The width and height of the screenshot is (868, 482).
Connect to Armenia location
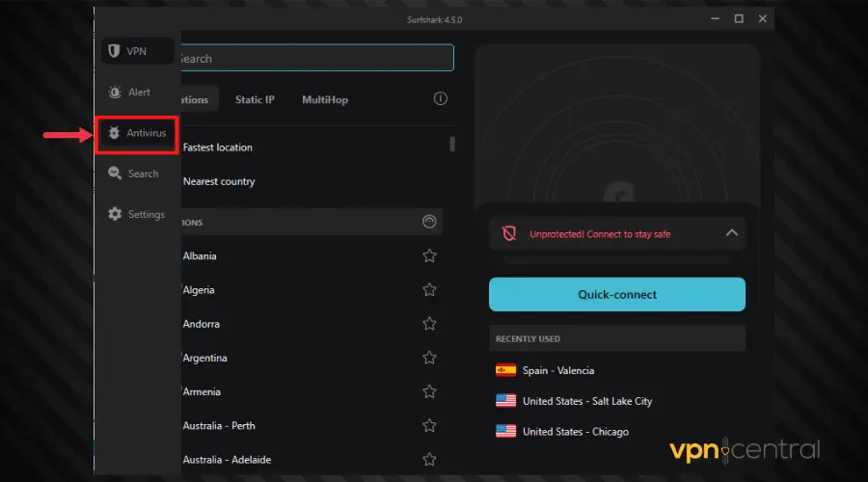point(202,391)
